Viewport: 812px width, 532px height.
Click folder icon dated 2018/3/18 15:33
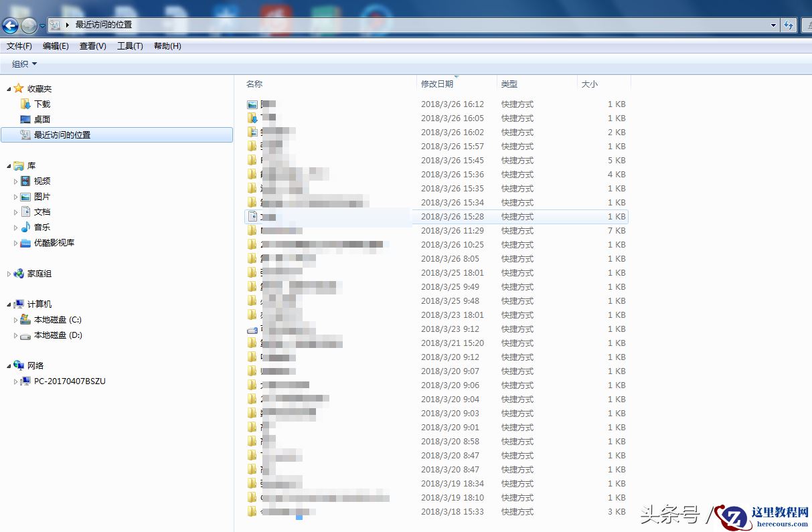click(x=252, y=512)
